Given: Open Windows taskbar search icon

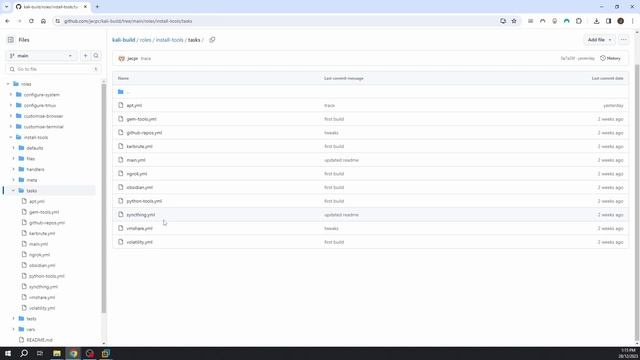Looking at the screenshot, I should [24, 353].
